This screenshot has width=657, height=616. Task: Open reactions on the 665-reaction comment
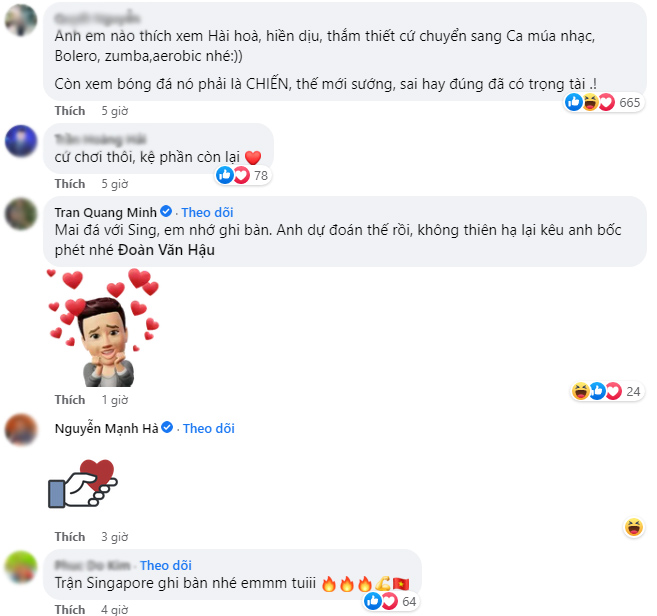(603, 102)
